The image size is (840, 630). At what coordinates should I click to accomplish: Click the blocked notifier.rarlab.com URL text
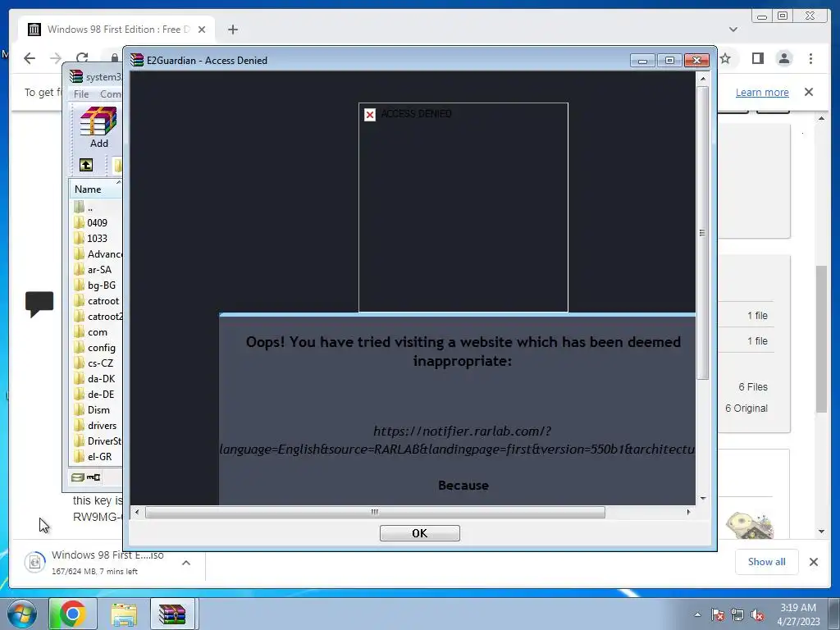coord(457,440)
